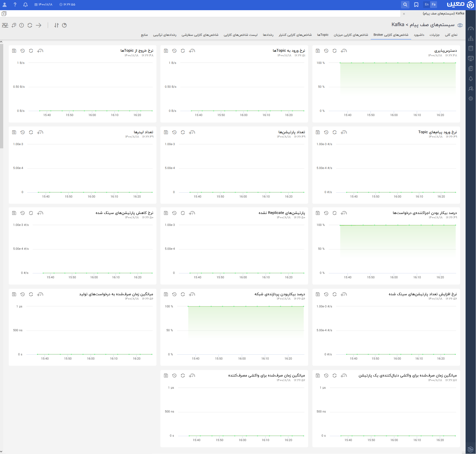Open history for تعداد لیدرها chart
This screenshot has width=476, height=454.
[x=23, y=132]
